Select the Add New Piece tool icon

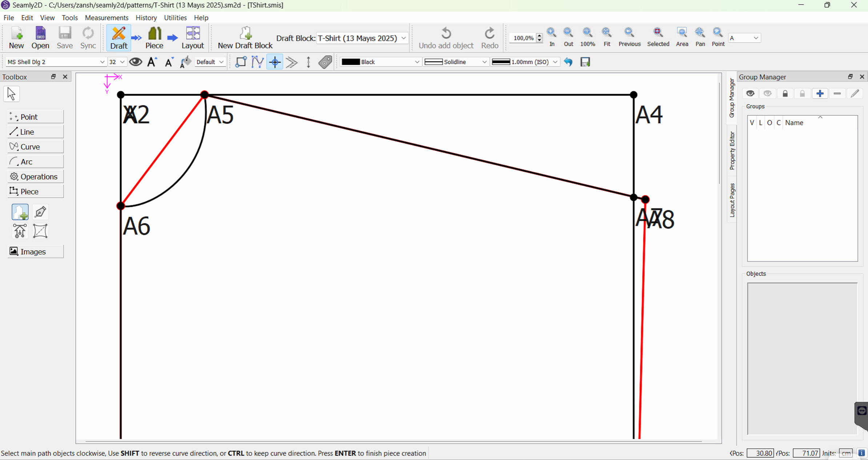coord(20,212)
